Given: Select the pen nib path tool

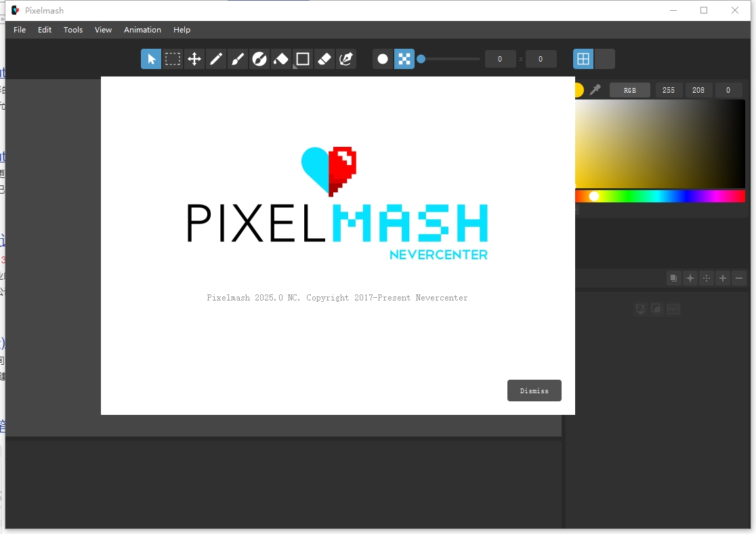Looking at the screenshot, I should coord(346,60).
